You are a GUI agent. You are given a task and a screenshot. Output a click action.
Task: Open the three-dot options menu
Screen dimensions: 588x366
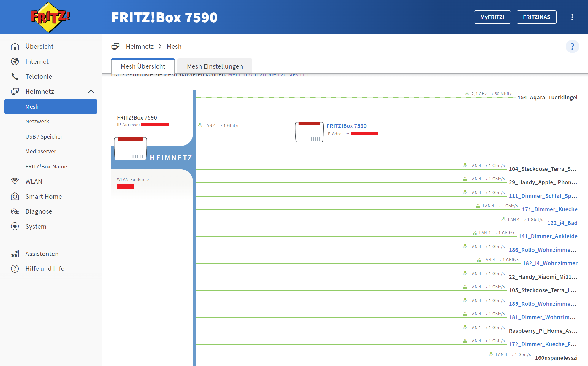pos(572,17)
